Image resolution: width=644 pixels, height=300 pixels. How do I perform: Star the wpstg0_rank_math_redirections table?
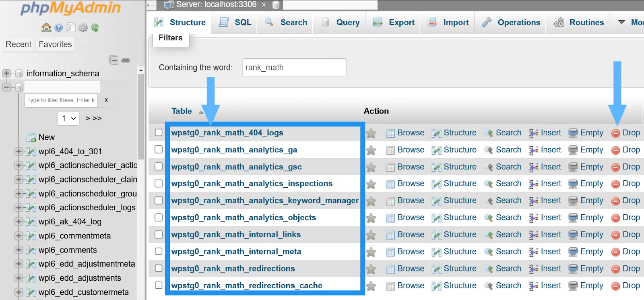point(371,269)
